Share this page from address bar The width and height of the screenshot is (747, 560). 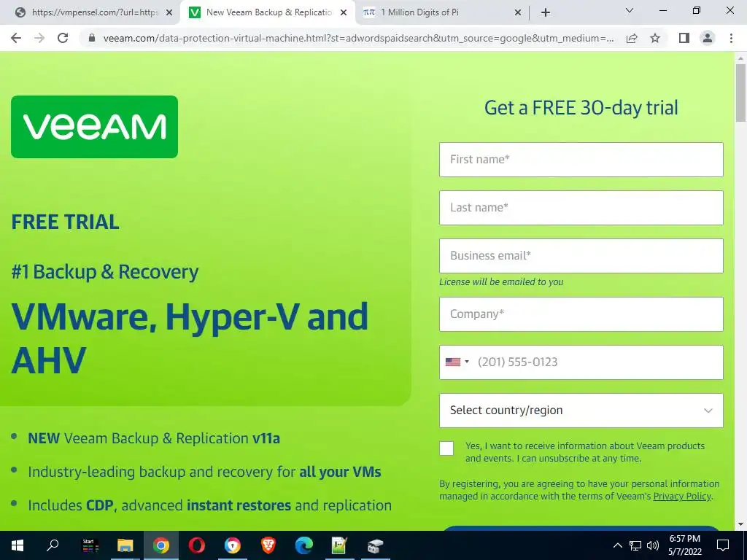point(632,38)
